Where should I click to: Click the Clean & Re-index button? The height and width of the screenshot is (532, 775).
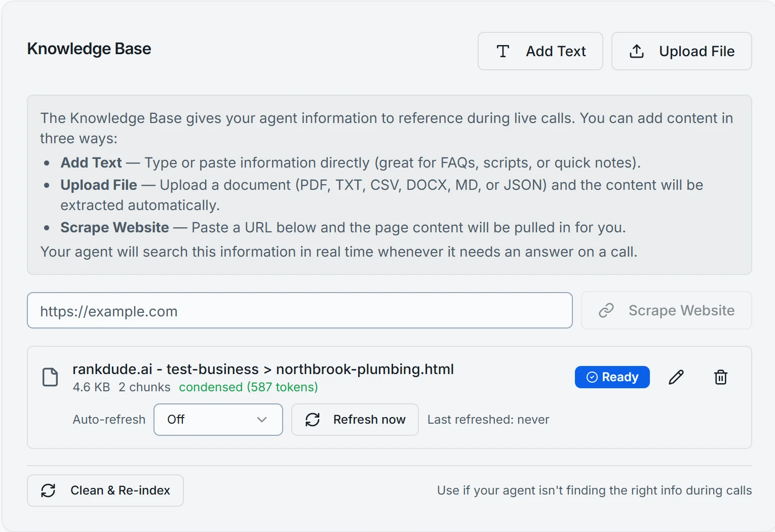105,490
